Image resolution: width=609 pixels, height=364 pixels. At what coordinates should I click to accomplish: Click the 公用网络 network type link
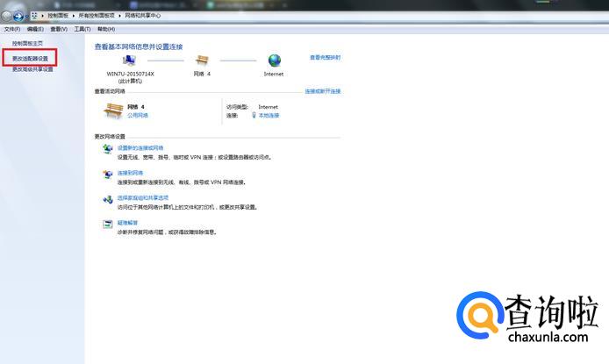coord(138,115)
